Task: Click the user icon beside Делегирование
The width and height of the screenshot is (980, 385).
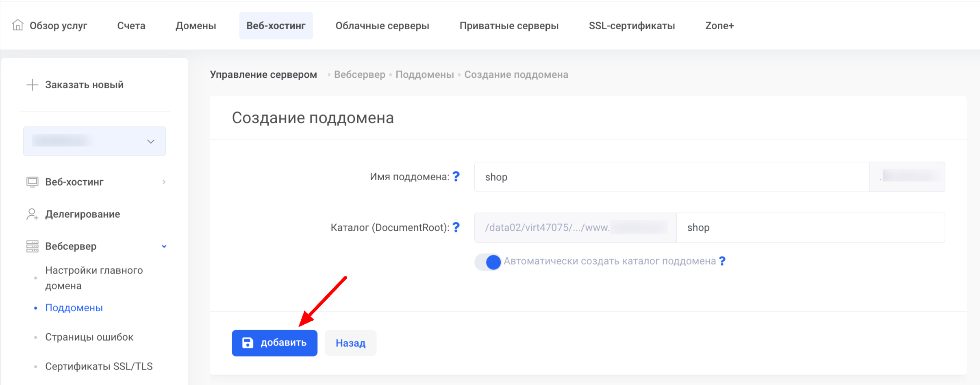Action: click(32, 214)
